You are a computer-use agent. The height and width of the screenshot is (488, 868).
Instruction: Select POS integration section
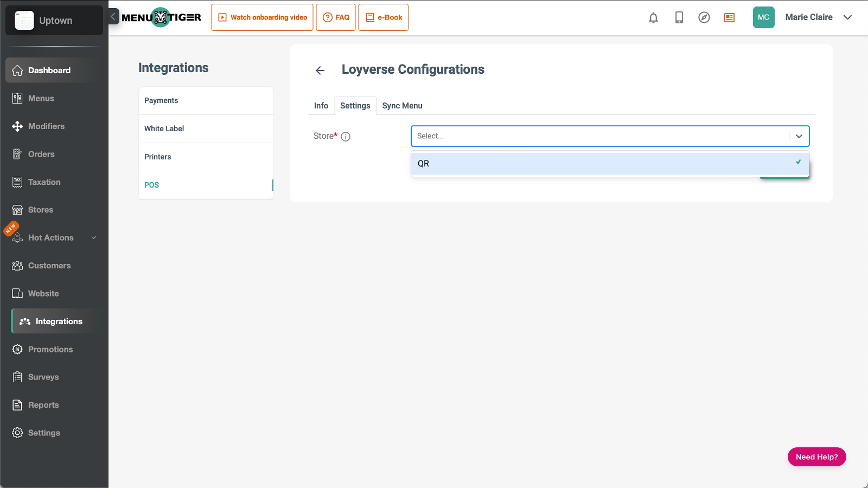point(206,185)
